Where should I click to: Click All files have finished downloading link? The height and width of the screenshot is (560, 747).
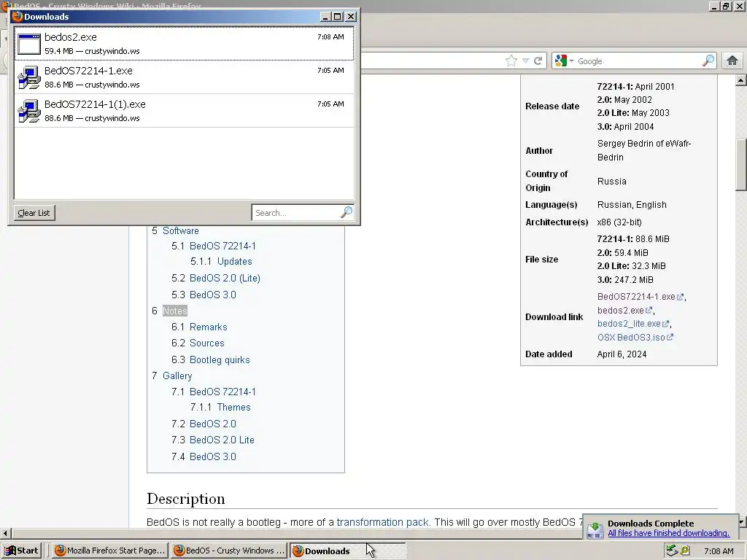[x=668, y=533]
